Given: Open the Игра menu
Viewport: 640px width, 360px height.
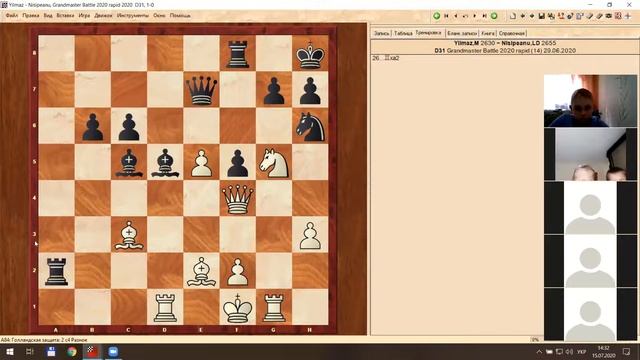Looking at the screenshot, I should tap(84, 16).
